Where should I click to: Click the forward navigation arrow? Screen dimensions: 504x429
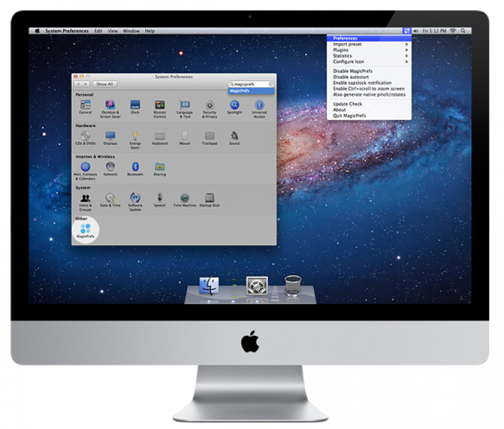coord(86,84)
